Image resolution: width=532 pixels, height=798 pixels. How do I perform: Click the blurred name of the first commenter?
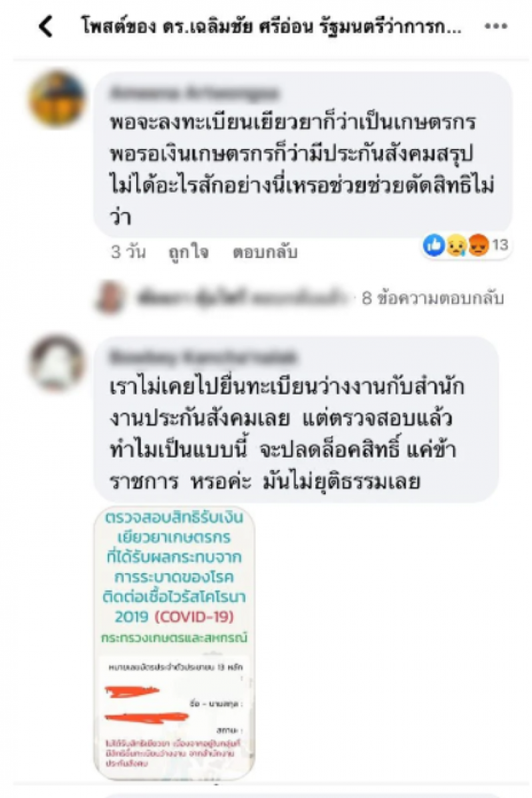coord(194,93)
